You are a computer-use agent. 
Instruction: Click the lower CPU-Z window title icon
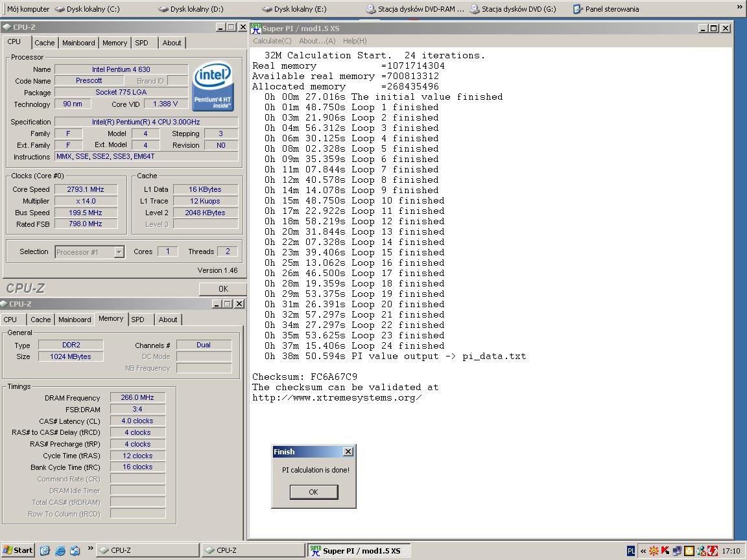(5, 304)
